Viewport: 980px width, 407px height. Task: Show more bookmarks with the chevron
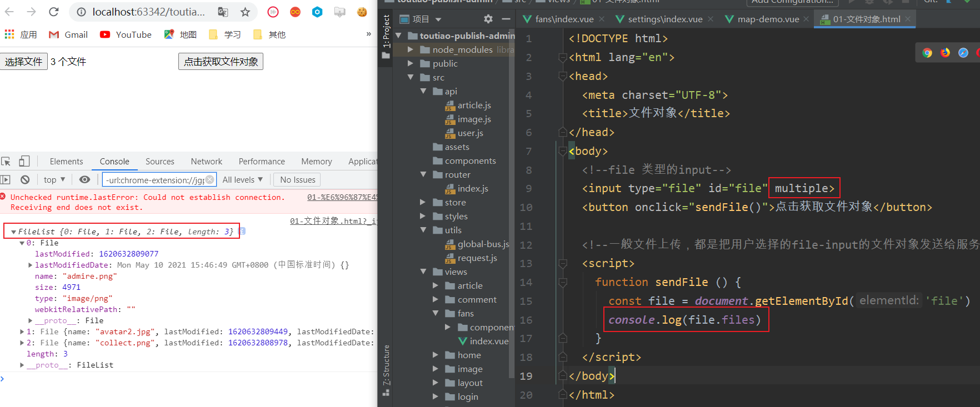368,34
